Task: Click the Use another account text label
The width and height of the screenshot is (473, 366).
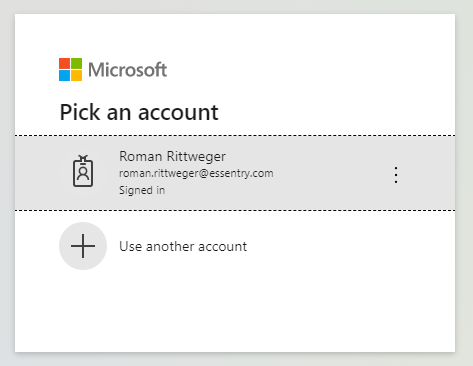Action: pyautogui.click(x=183, y=246)
